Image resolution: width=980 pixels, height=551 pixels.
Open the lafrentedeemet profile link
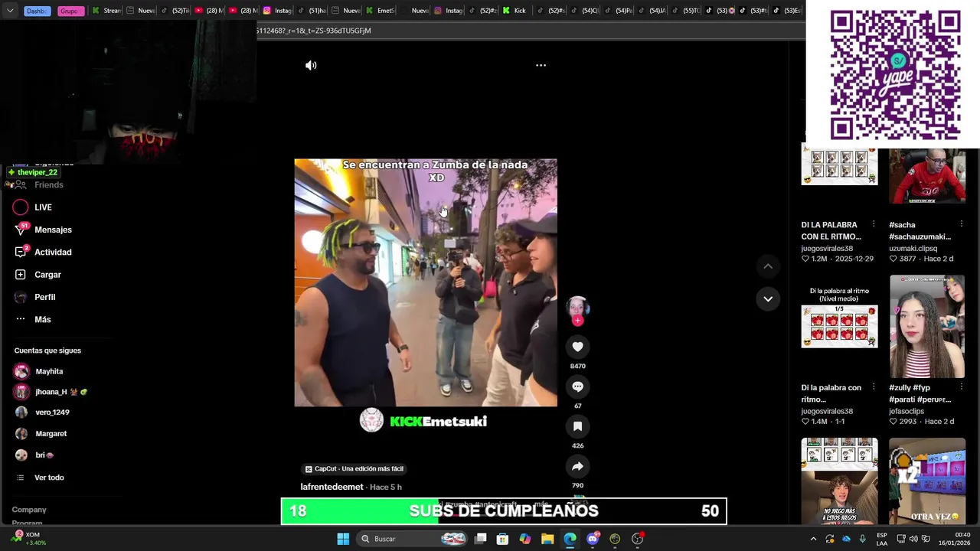(x=332, y=487)
